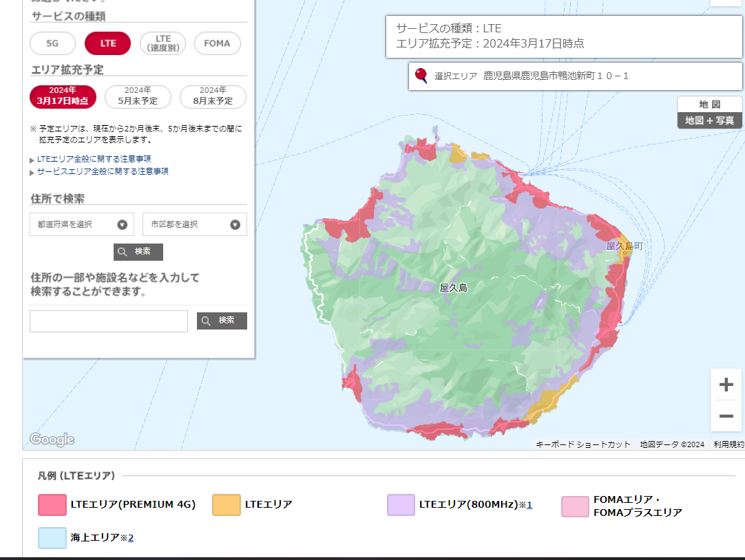This screenshot has width=745, height=560.
Task: Choose 2024年8月末予定 area option
Action: click(213, 97)
